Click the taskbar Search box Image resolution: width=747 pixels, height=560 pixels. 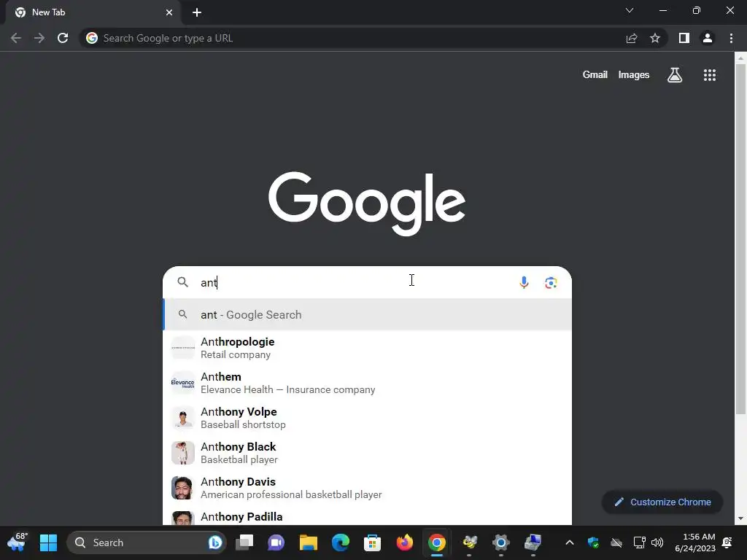coord(146,542)
